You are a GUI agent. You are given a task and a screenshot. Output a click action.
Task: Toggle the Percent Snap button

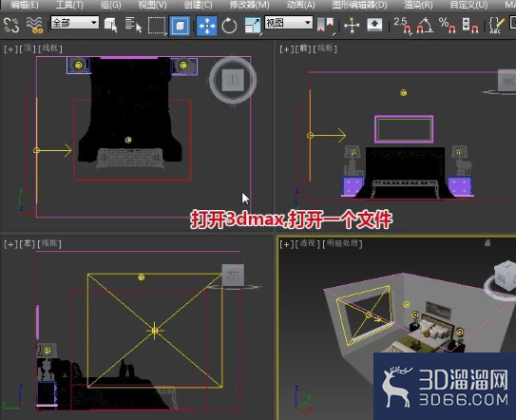coord(447,26)
